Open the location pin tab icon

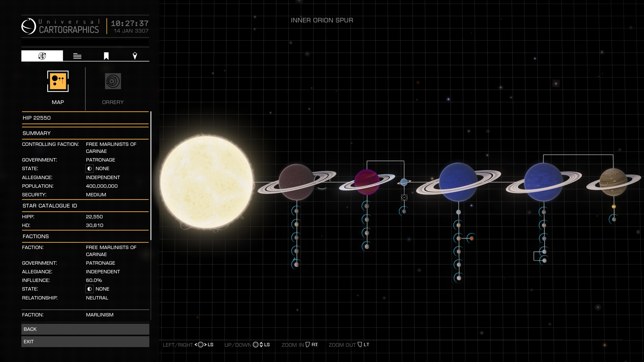click(135, 56)
